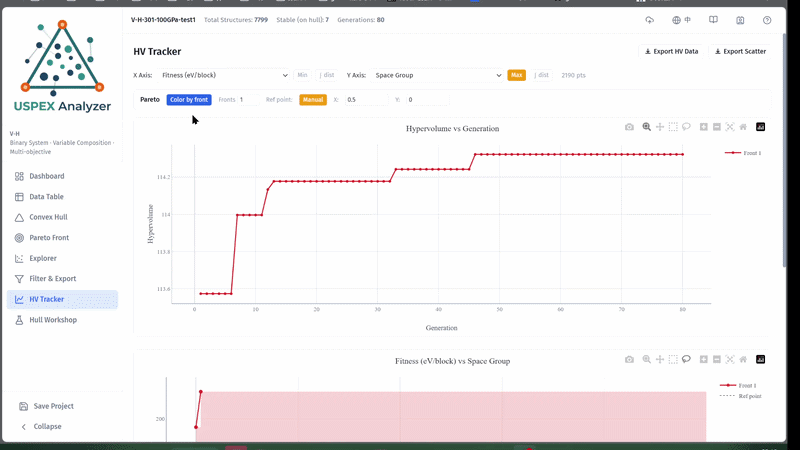
Task: Go to Pareto Front page
Action: click(62, 238)
